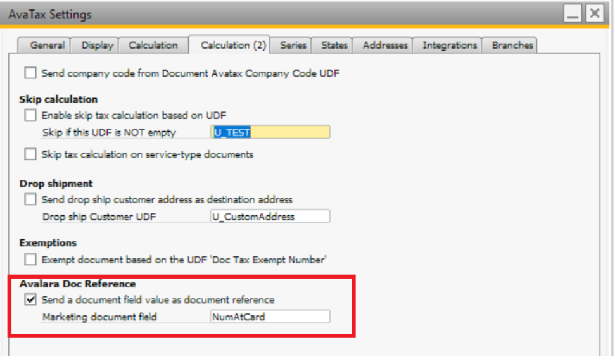Minimize the AvaTax Settings window
This screenshot has width=615, height=364.
pyautogui.click(x=573, y=14)
